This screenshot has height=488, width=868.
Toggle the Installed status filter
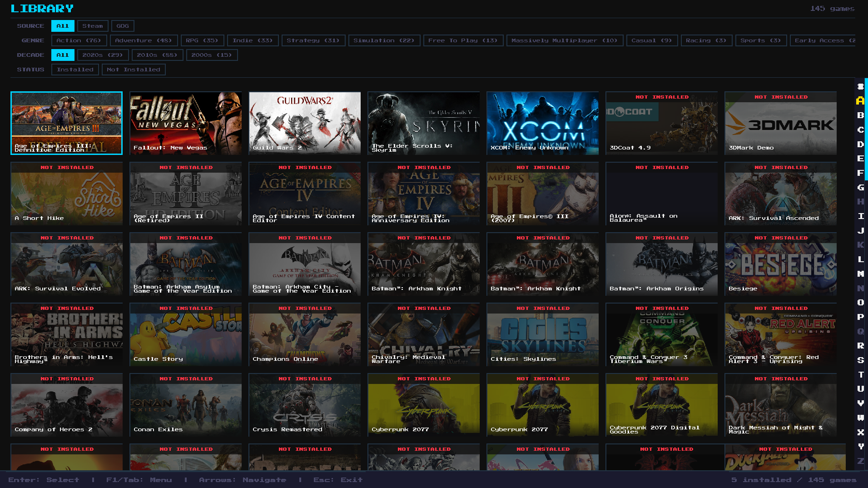[75, 70]
